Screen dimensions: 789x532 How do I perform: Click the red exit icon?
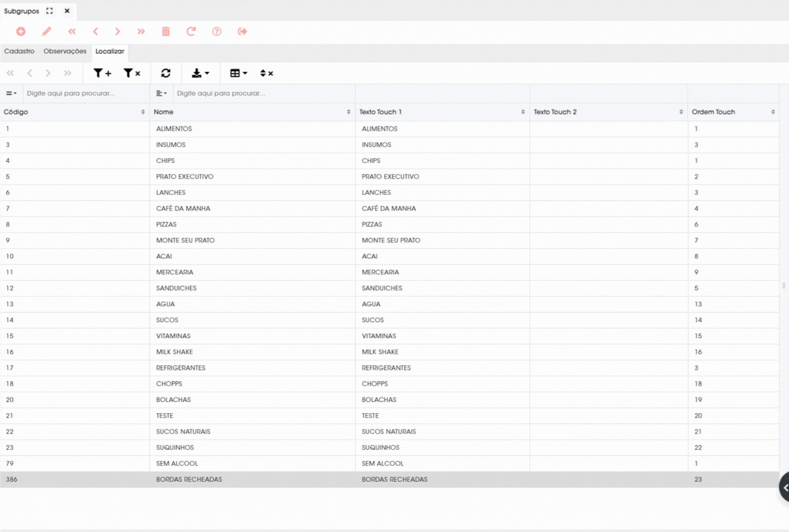click(x=242, y=31)
